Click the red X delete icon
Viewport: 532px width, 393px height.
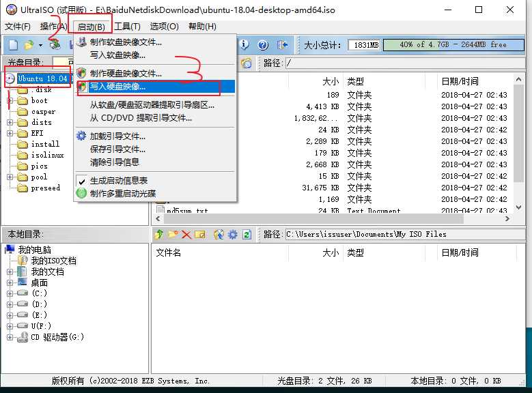click(x=186, y=234)
